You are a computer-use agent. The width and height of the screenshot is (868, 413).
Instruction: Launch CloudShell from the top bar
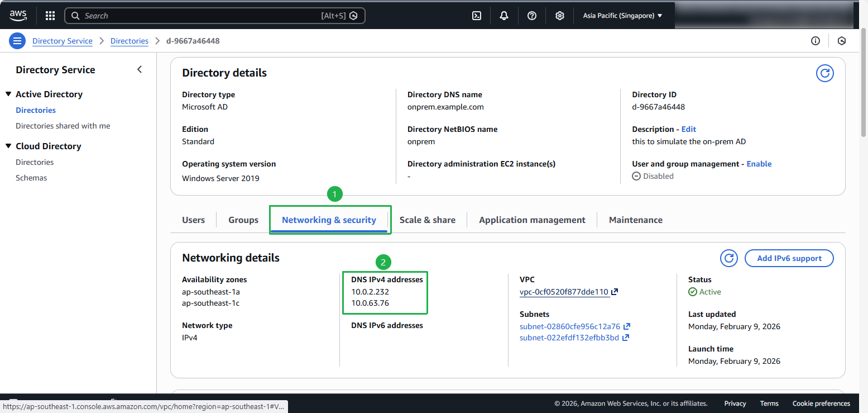click(477, 16)
